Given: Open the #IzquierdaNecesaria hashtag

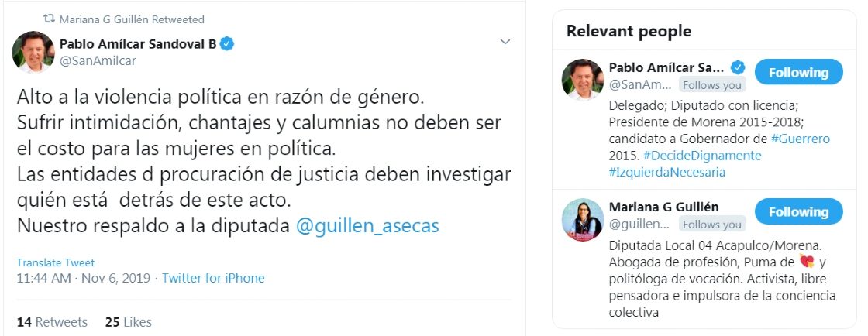Looking at the screenshot, I should (x=667, y=172).
